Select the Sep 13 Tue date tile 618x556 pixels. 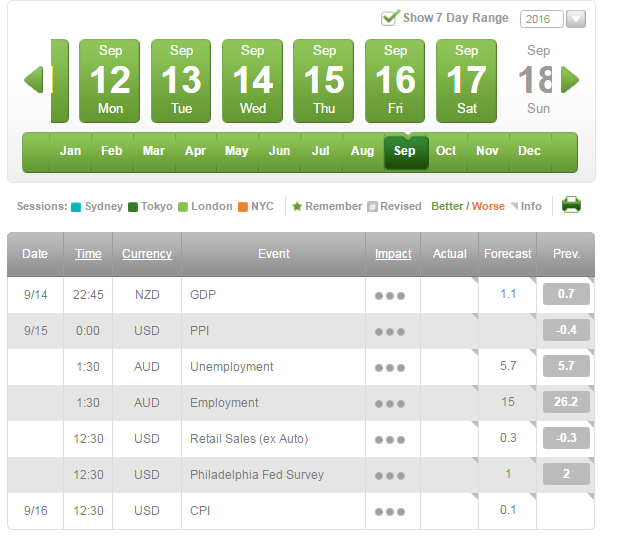[181, 81]
